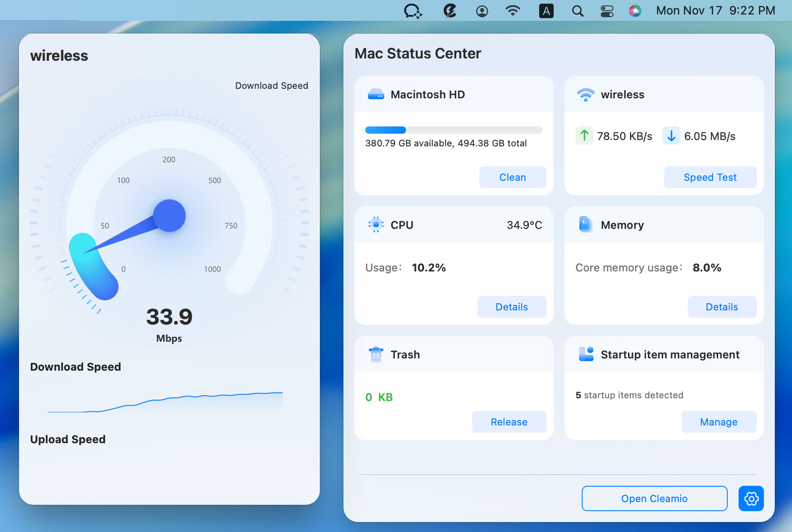The image size is (792, 532).
Task: Click the Macintosh HD drive icon
Action: pos(376,94)
